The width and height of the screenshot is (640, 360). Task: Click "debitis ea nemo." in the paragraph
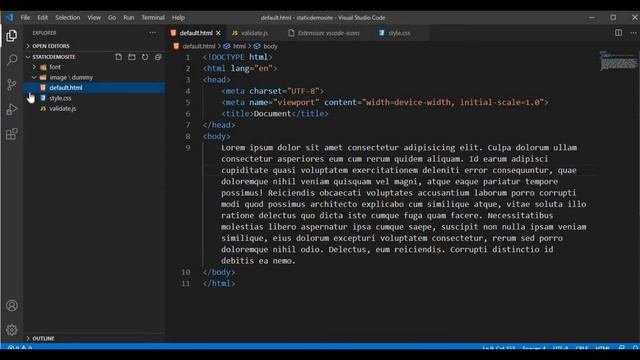tap(258, 260)
